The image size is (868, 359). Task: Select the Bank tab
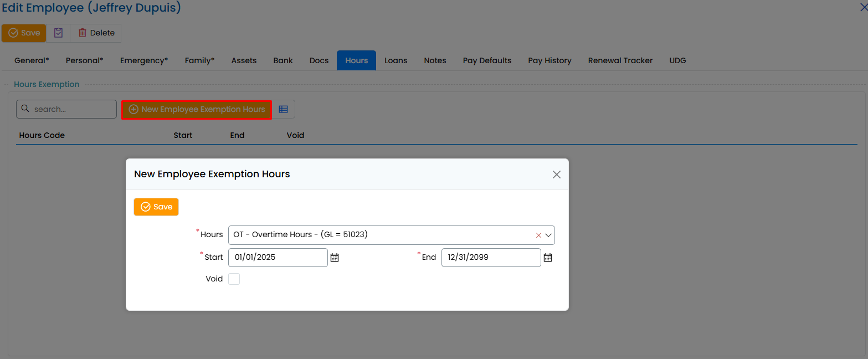283,60
